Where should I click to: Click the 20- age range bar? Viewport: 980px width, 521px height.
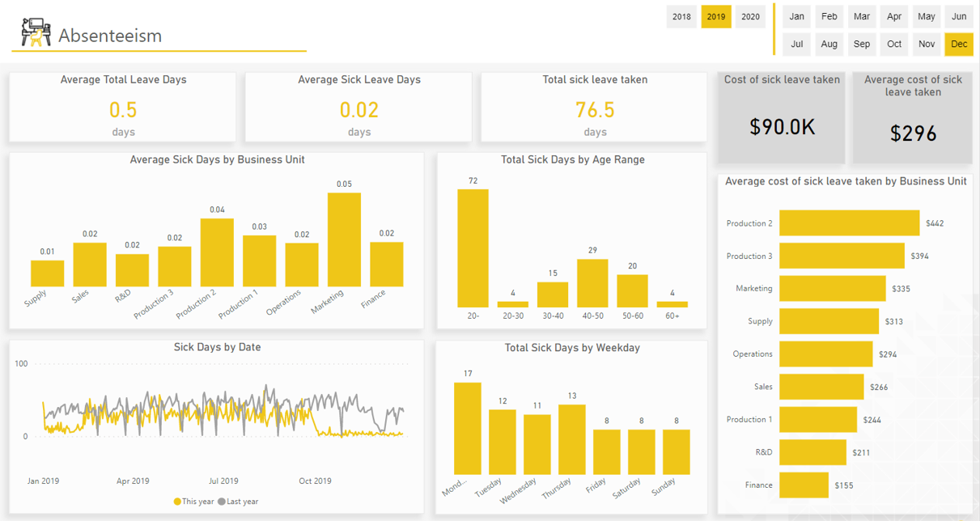point(473,248)
